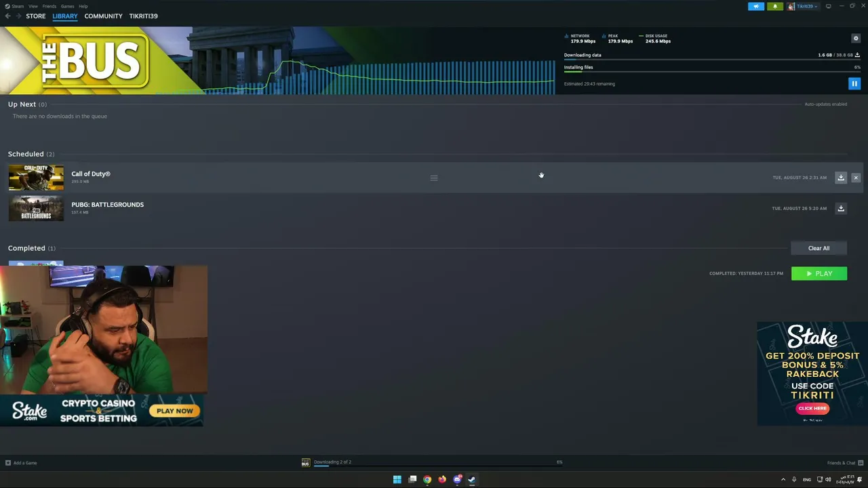The height and width of the screenshot is (488, 868).
Task: Click the Call of Duty® title
Action: [x=91, y=174]
